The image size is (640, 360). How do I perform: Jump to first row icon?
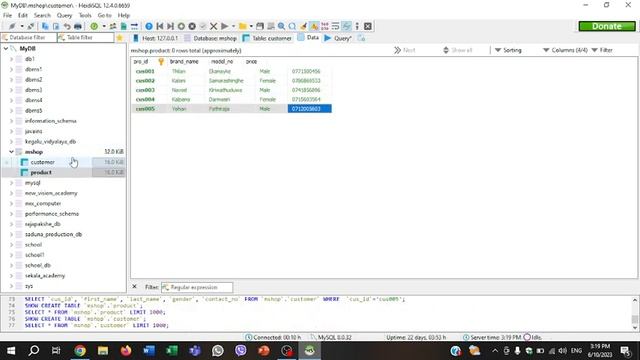(160, 26)
